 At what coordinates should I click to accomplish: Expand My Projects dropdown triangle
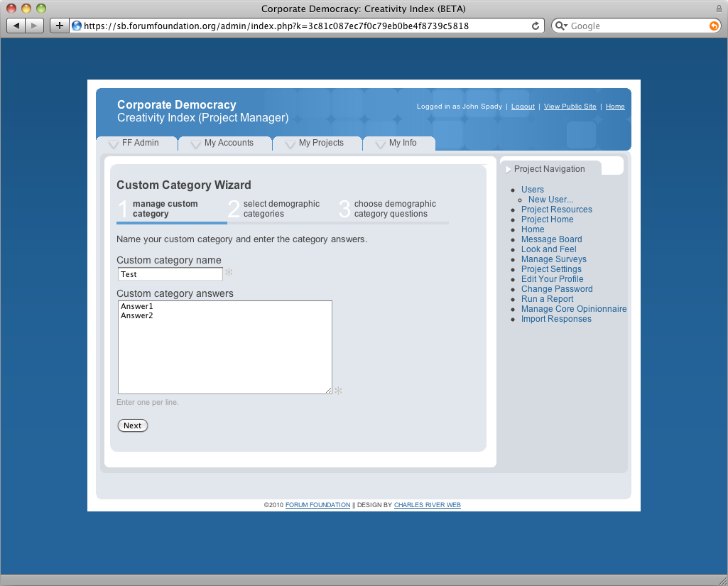290,144
